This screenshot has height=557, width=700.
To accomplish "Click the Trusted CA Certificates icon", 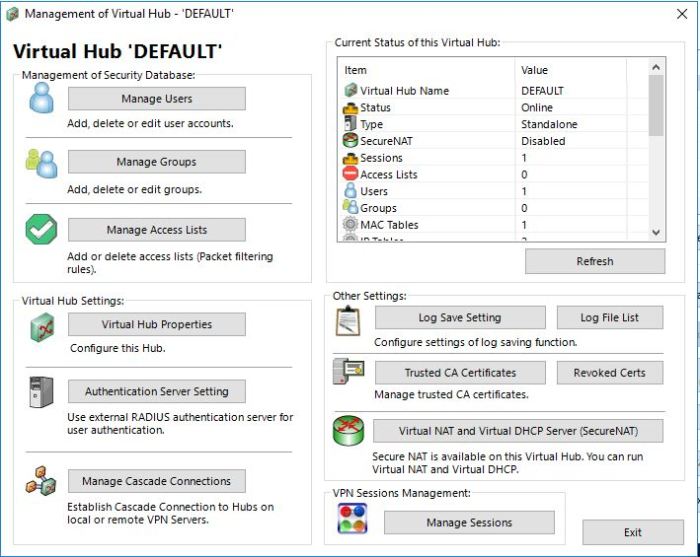I will [347, 373].
